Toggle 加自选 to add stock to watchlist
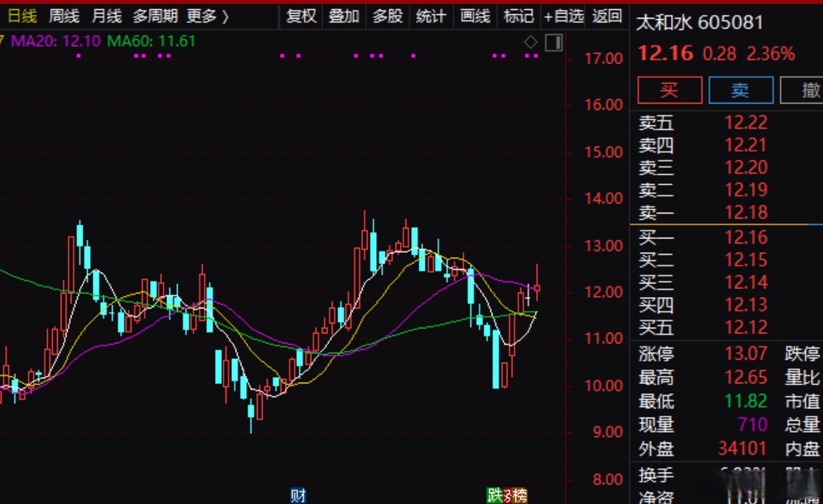This screenshot has width=823, height=504. (563, 16)
